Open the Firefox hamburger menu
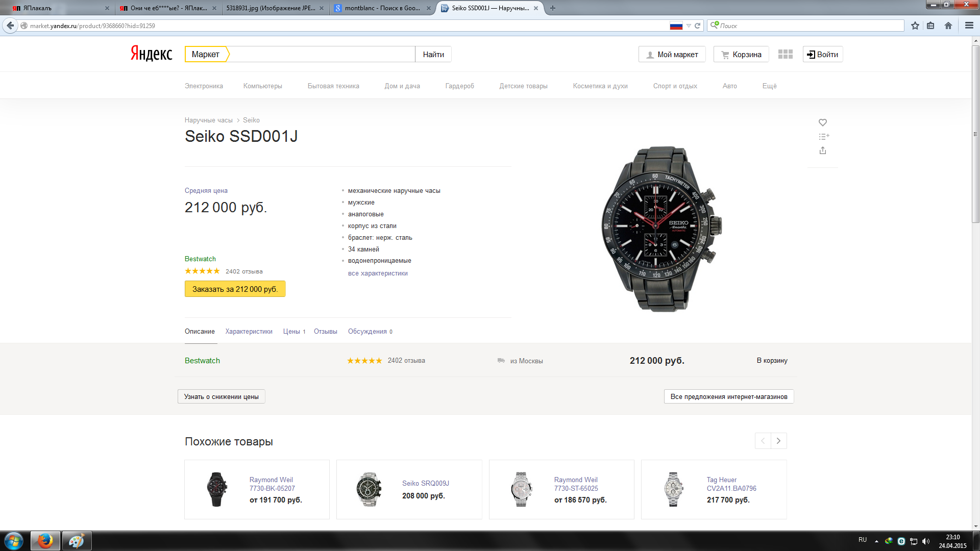980x551 pixels. [x=969, y=26]
